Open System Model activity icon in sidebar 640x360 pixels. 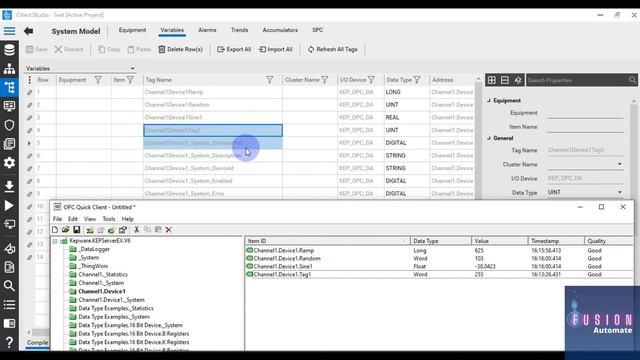click(9, 87)
